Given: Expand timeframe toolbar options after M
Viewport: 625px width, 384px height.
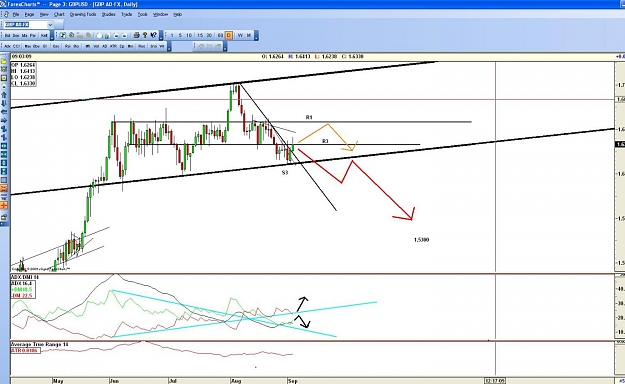Looking at the screenshot, I should point(256,36).
